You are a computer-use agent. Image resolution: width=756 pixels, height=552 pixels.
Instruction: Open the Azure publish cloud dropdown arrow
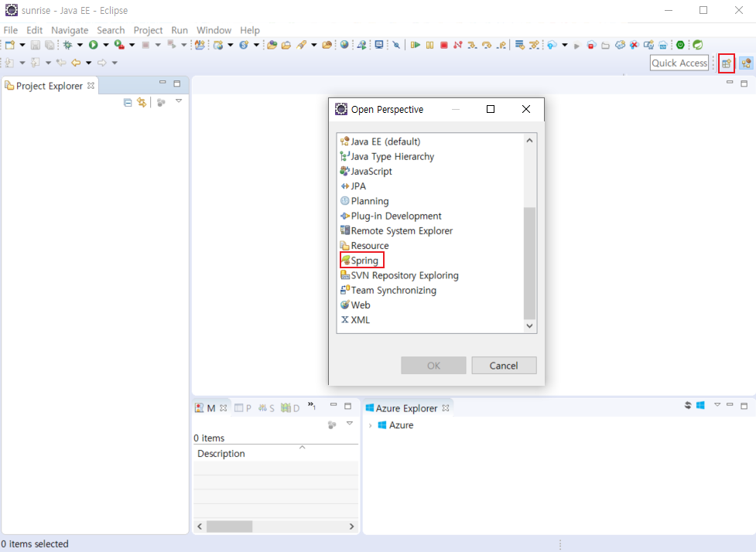click(x=565, y=45)
